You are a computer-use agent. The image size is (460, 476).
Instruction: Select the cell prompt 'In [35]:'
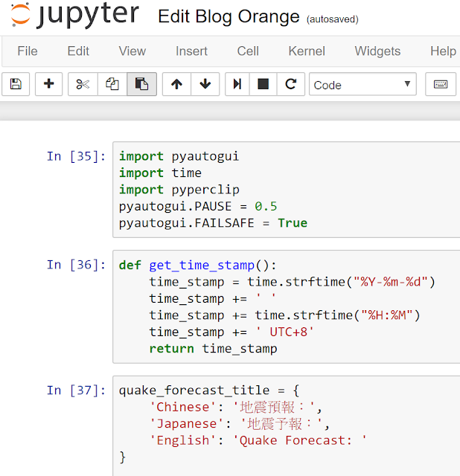click(76, 156)
